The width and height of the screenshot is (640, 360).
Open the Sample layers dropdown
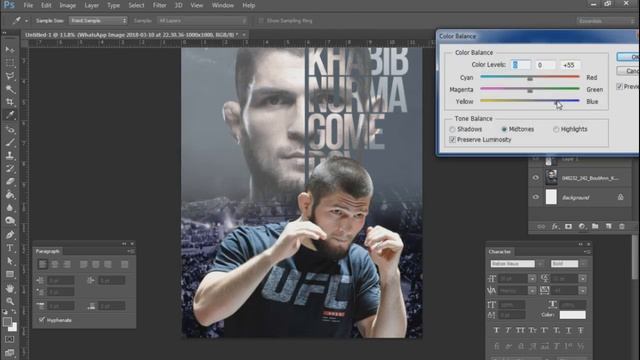point(202,20)
